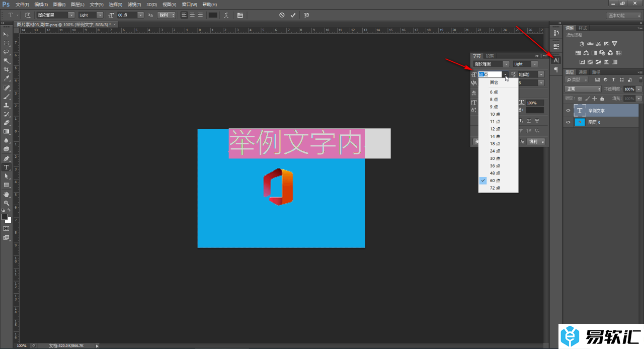Viewport: 644px width, 349px height.
Task: Choose 72 点 from size list
Action: point(498,188)
